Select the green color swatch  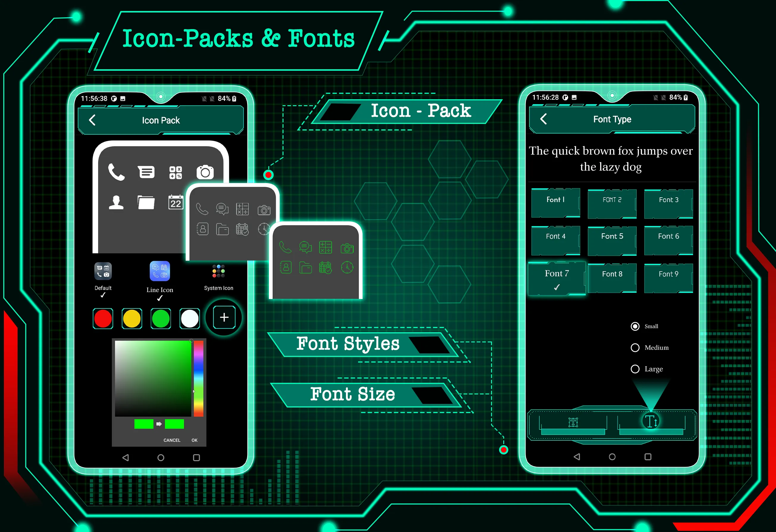(162, 317)
